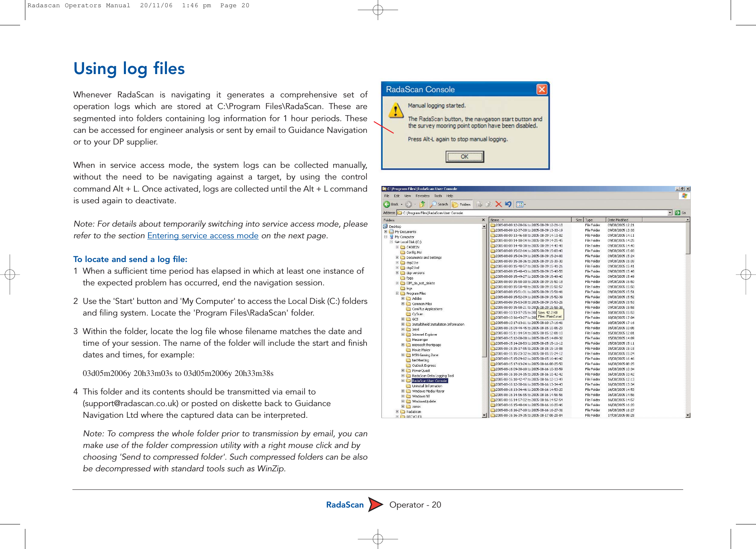Click the Windows Media Player folder icon
The height and width of the screenshot is (549, 756).
408,391
